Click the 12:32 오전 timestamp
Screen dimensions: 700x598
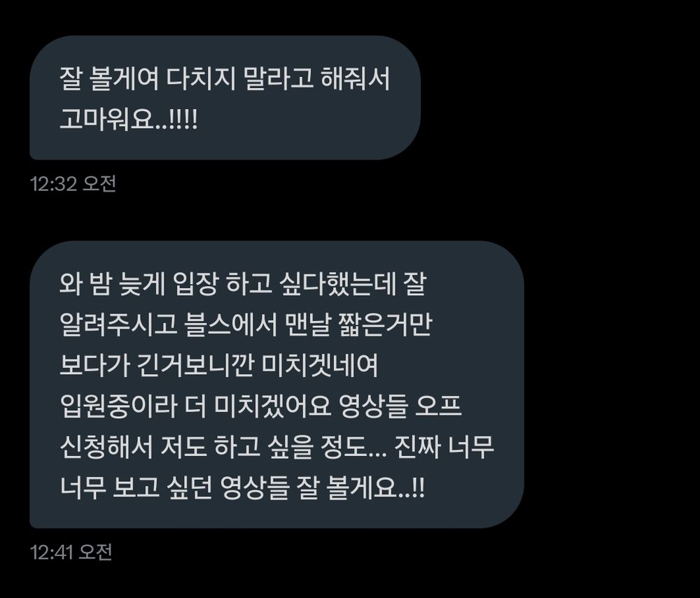tap(73, 184)
